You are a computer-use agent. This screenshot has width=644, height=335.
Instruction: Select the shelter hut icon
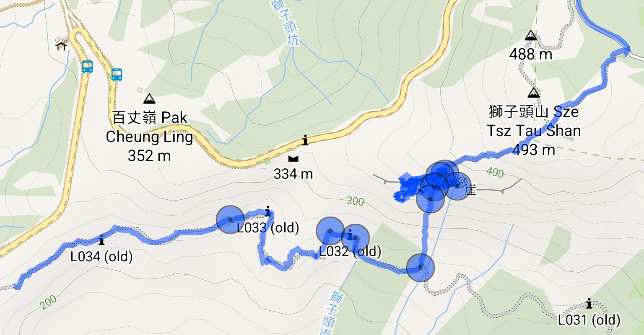(62, 44)
